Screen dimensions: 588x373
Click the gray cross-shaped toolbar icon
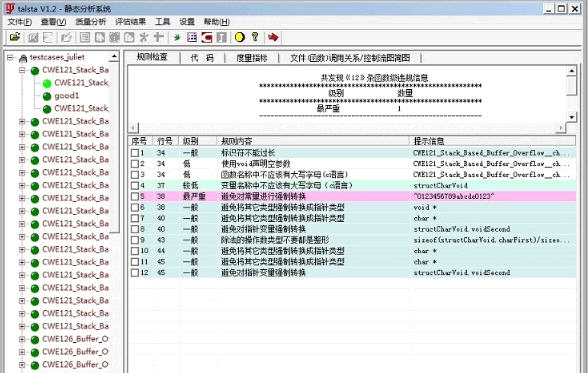point(159,37)
